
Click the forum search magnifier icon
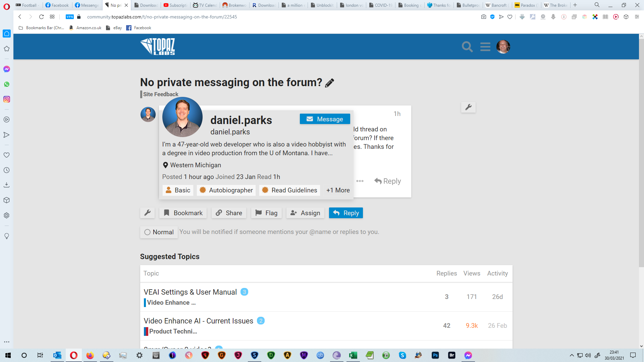pos(467,47)
